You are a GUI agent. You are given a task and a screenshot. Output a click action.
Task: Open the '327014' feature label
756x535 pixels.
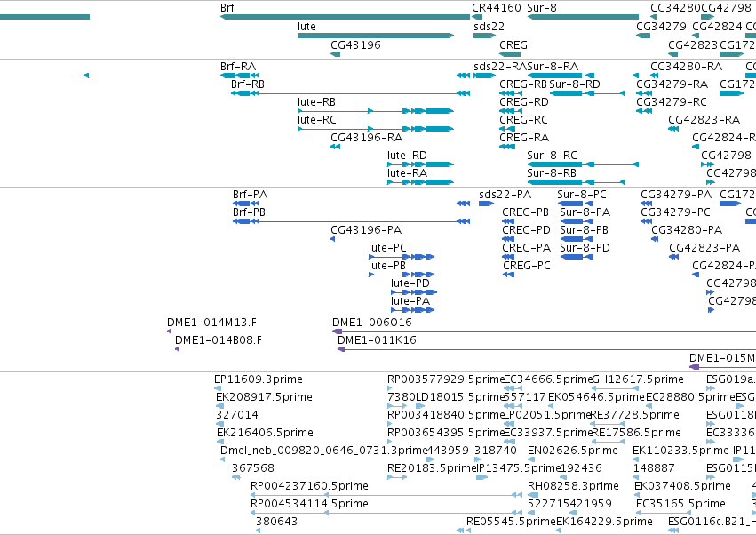(236, 415)
